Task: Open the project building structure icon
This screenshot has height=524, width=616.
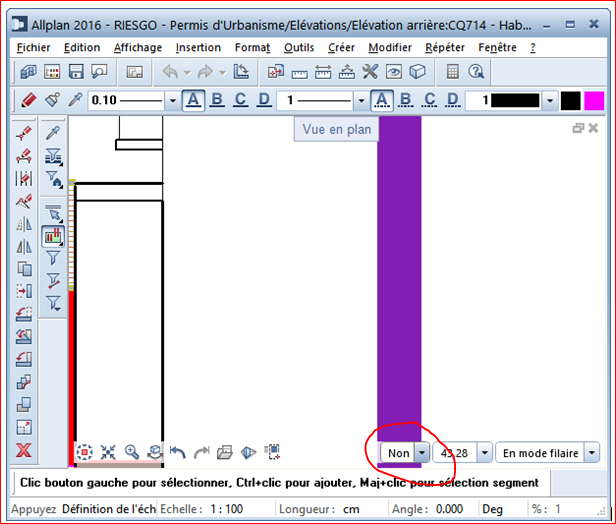Action: 29,72
